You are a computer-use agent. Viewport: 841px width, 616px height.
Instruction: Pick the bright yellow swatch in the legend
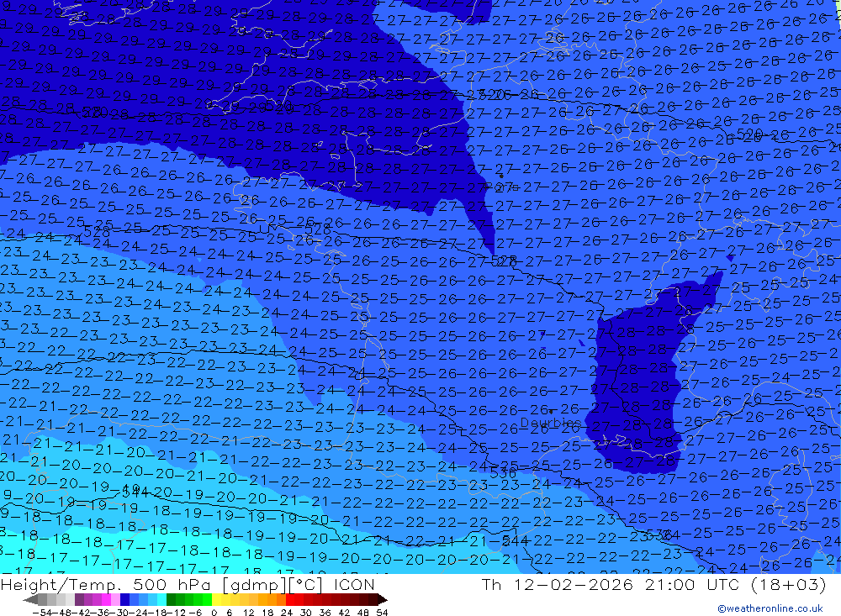(216, 600)
